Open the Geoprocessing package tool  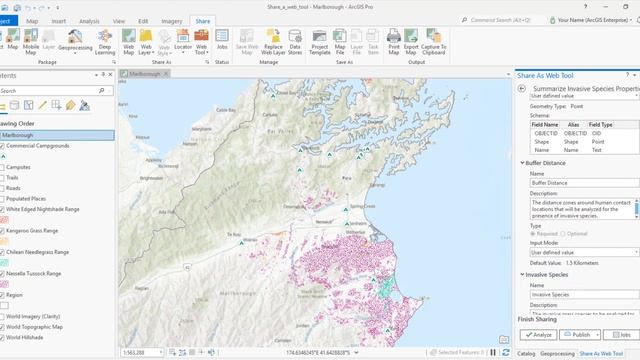point(75,42)
